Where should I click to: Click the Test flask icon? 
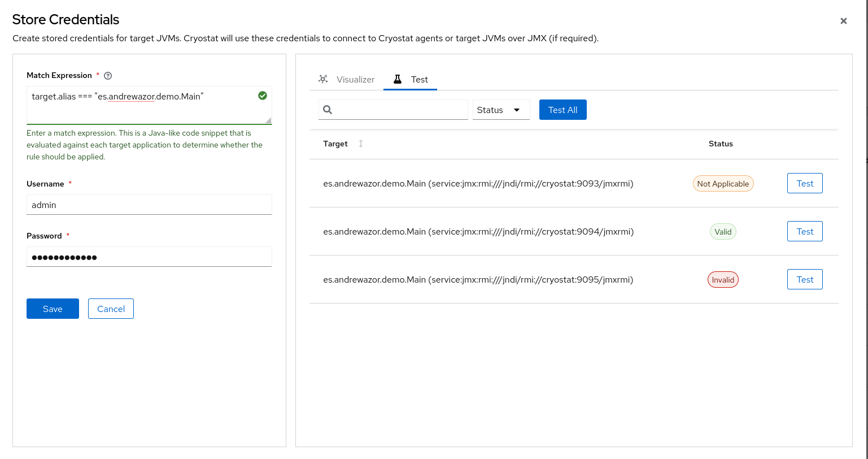398,79
